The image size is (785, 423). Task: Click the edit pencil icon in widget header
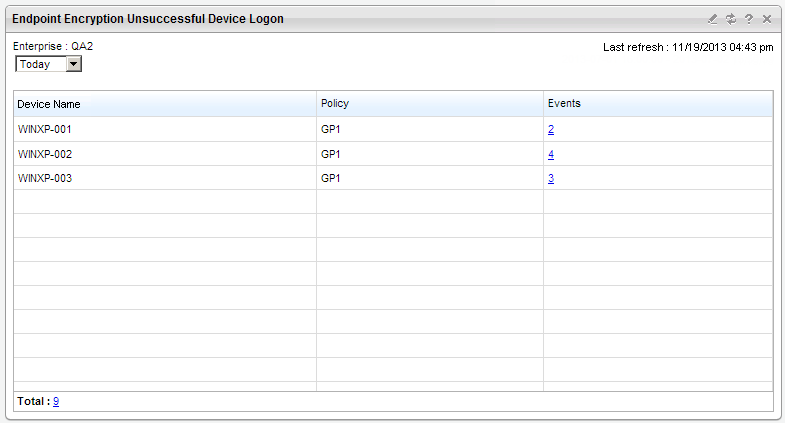pyautogui.click(x=713, y=19)
